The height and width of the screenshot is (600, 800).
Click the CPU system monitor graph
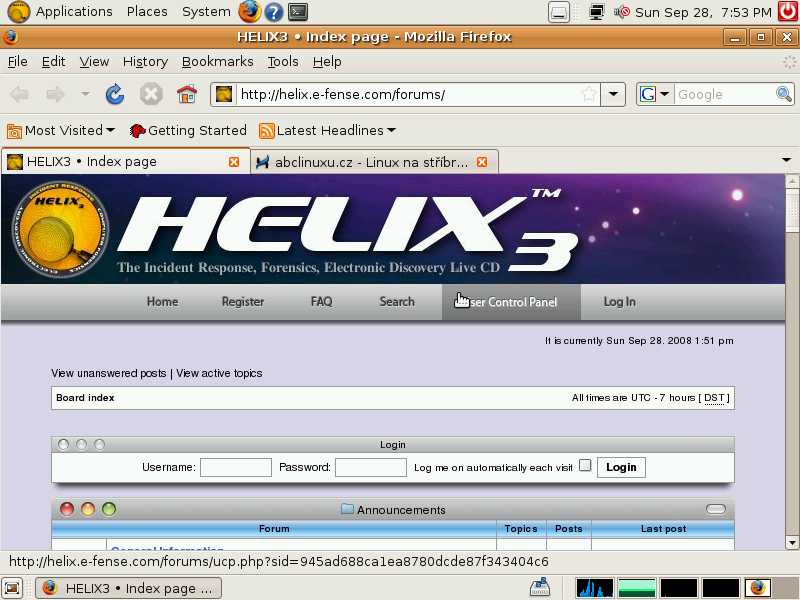point(594,588)
